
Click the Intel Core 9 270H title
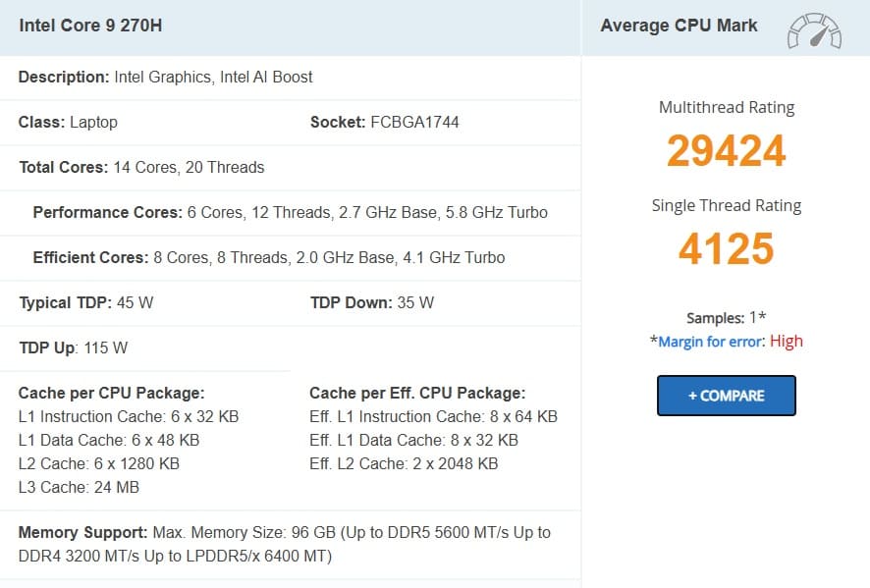pyautogui.click(x=90, y=26)
